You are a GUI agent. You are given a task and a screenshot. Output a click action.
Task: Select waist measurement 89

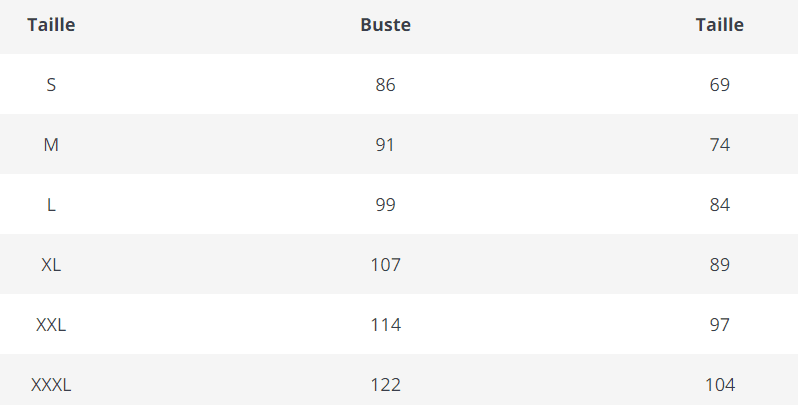[719, 265]
